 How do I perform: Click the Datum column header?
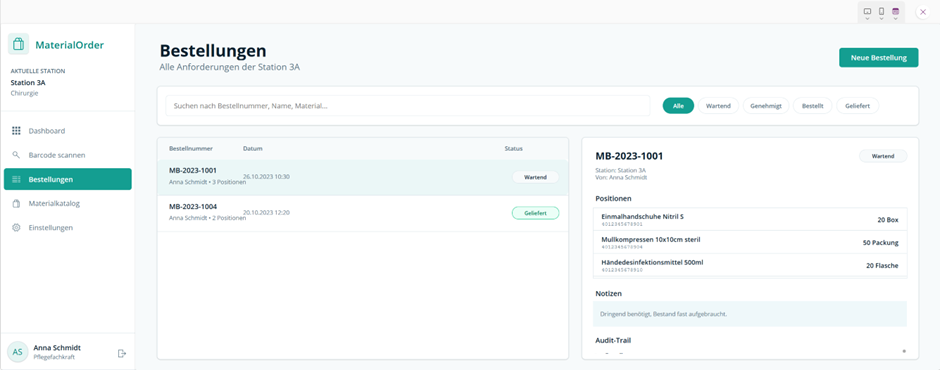point(252,148)
